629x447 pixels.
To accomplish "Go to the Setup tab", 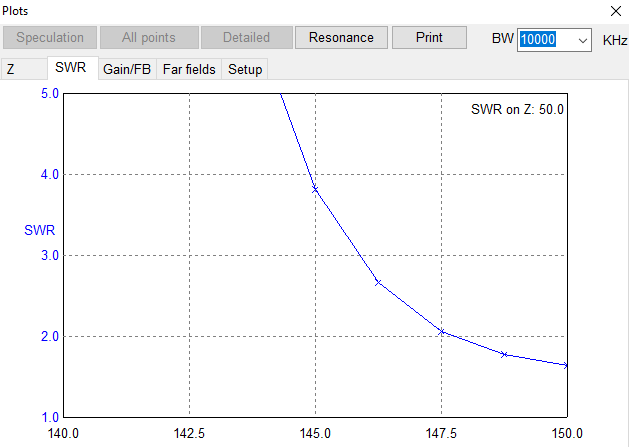I will click(245, 70).
